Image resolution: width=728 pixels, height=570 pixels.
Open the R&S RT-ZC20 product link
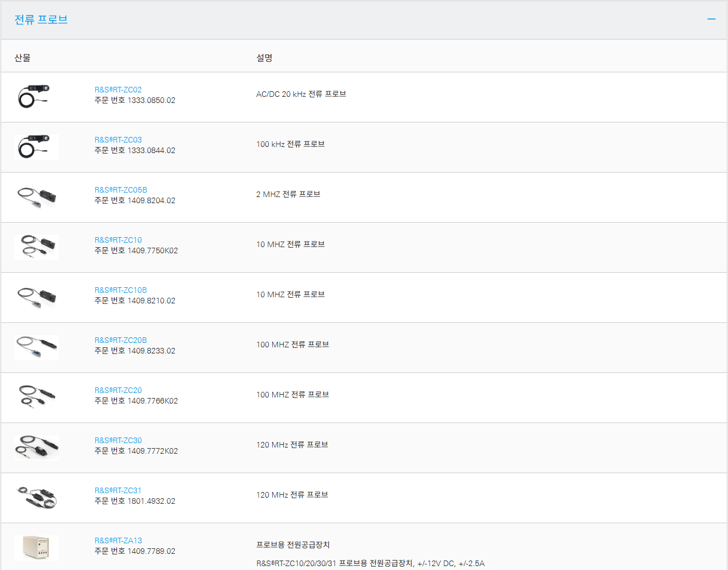pos(118,390)
